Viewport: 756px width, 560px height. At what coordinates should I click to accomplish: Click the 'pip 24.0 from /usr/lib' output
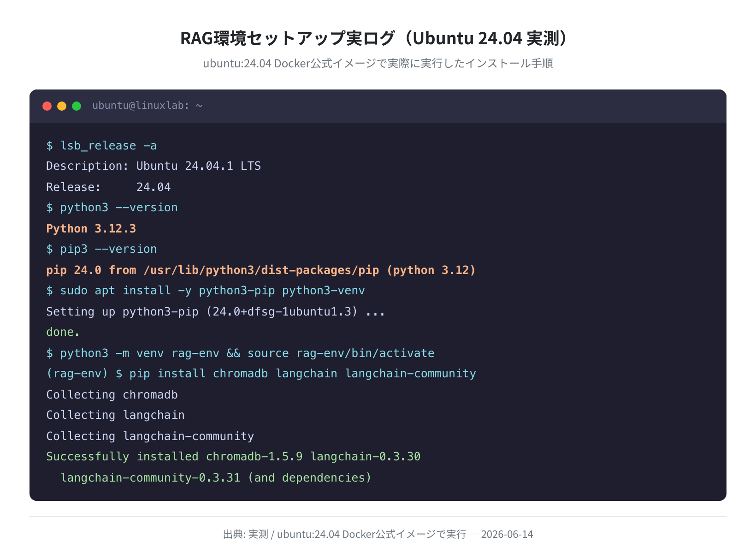[261, 270]
